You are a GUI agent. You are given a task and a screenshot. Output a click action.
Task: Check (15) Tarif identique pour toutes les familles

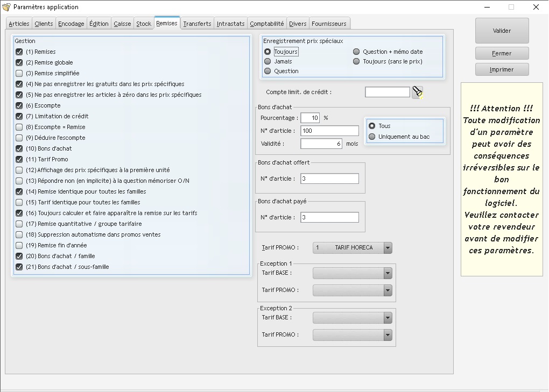click(19, 203)
